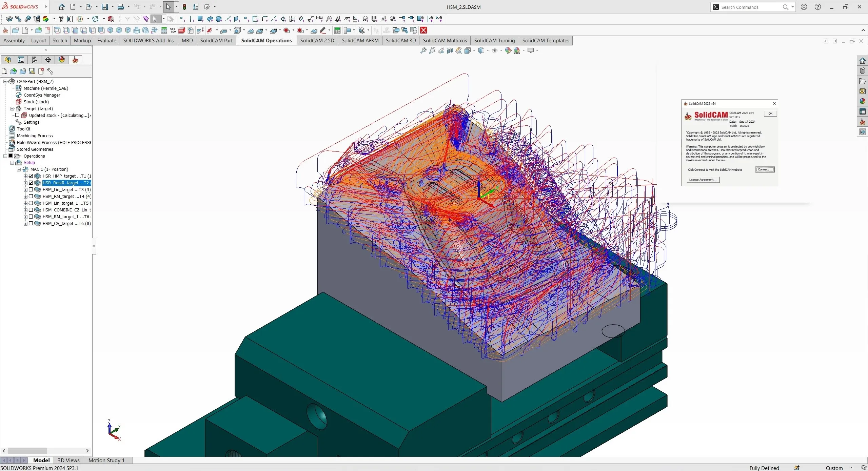
Task: Switch to the Motion Study 1 tab
Action: click(x=106, y=460)
